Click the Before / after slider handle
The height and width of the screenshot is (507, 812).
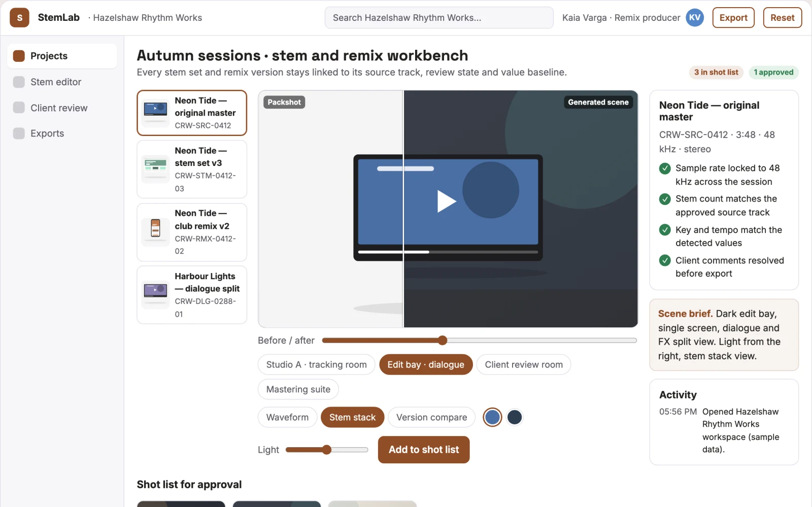[x=443, y=340]
